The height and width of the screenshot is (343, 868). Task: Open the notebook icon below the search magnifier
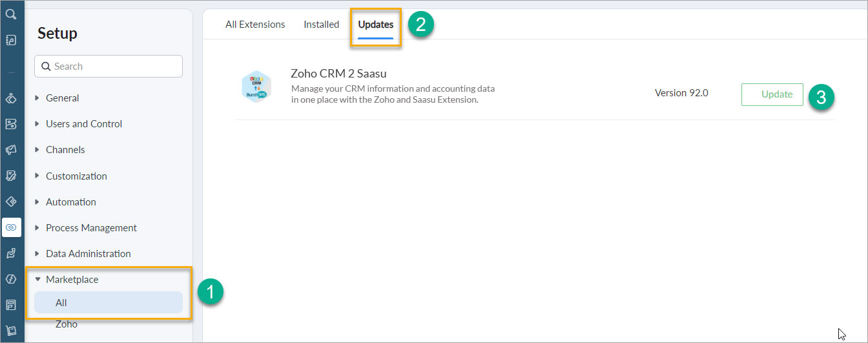[x=11, y=40]
